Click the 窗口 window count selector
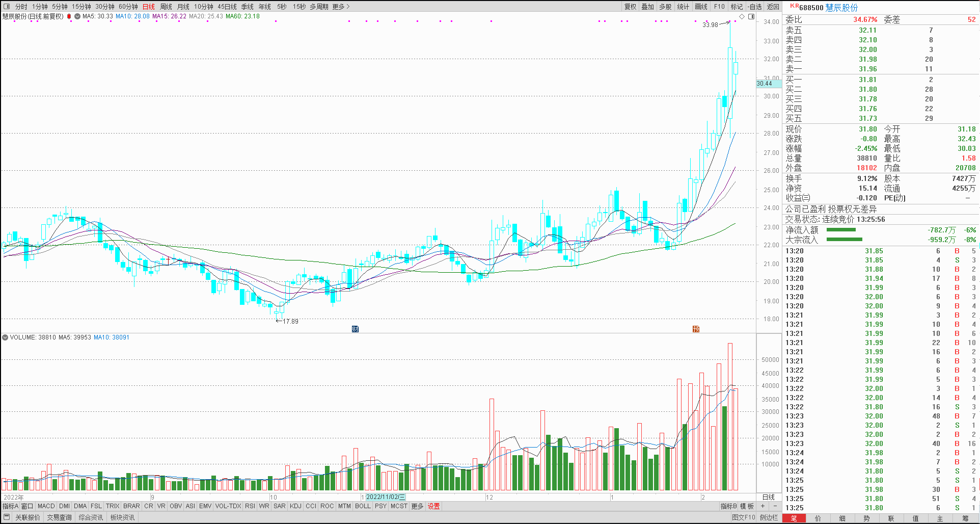This screenshot has width=980, height=524. (x=27, y=506)
